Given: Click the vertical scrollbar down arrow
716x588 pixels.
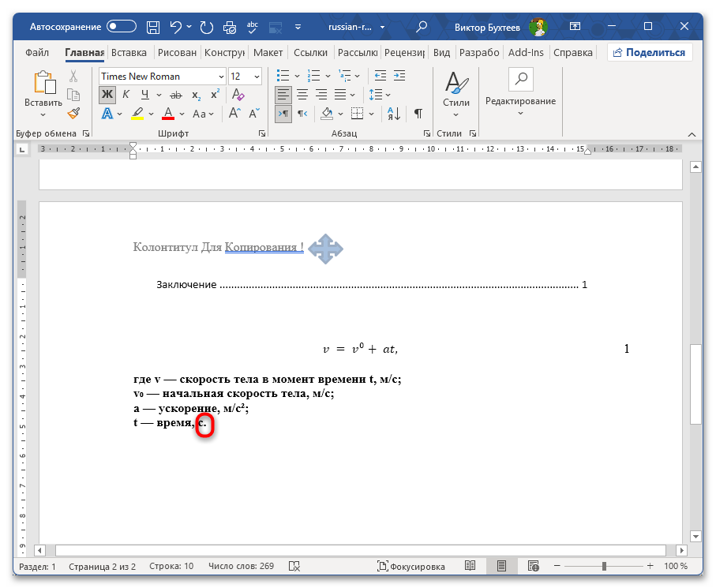Looking at the screenshot, I should click(695, 537).
